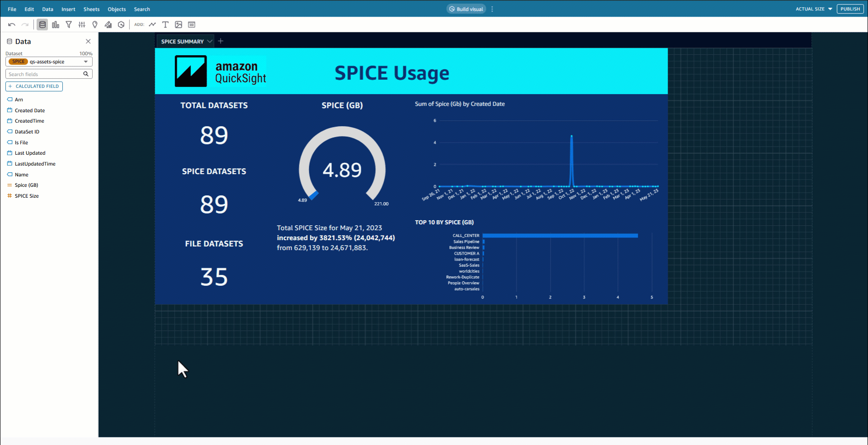Select the File Datasets KPI value 35

214,277
